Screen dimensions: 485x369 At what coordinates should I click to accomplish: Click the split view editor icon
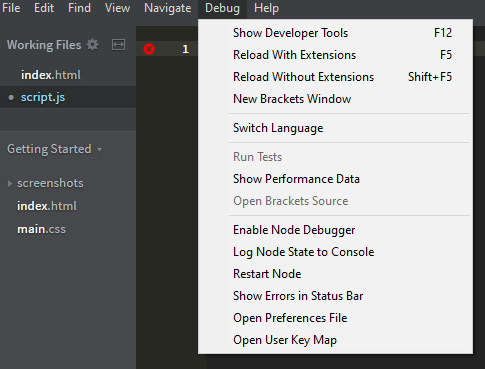pyautogui.click(x=118, y=45)
